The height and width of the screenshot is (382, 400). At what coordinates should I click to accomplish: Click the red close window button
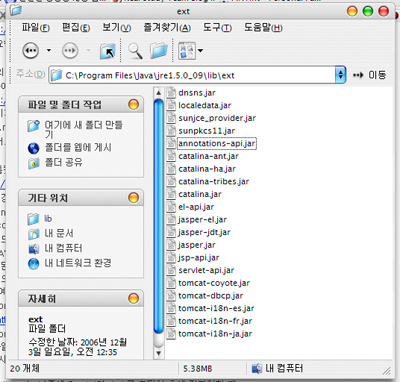pyautogui.click(x=384, y=11)
